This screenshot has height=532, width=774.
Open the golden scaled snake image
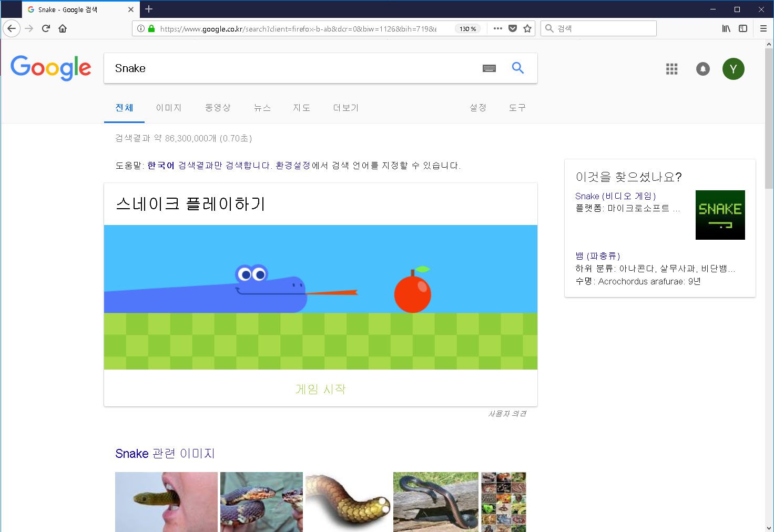point(348,502)
